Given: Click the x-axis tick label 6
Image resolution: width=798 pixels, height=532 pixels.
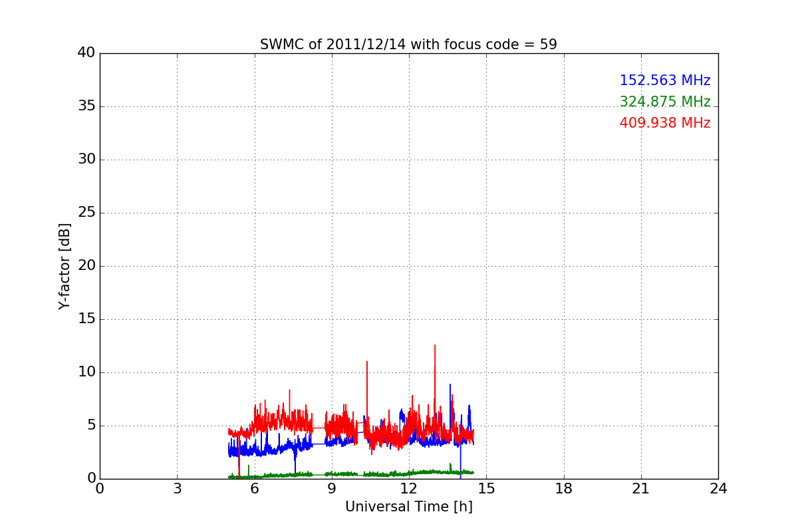Looking at the screenshot, I should pyautogui.click(x=255, y=489).
